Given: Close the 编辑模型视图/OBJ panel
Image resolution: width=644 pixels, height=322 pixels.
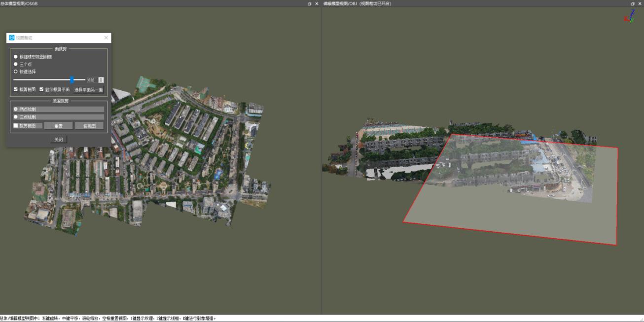Looking at the screenshot, I should (640, 3).
